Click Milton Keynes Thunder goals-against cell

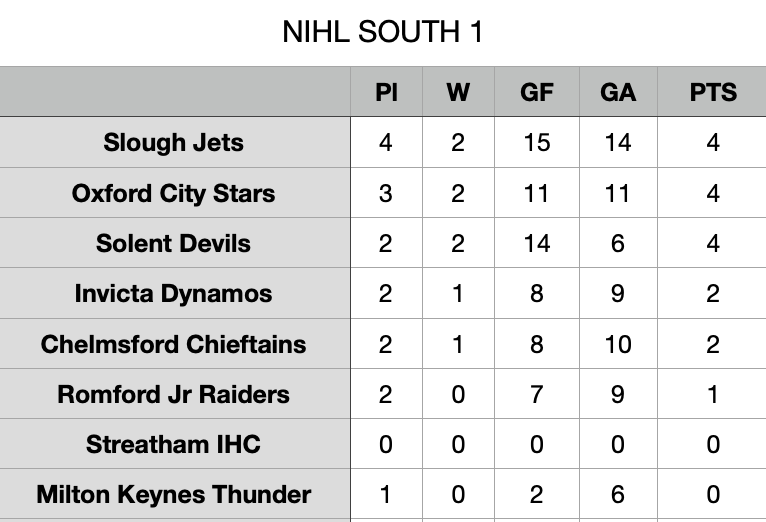[618, 494]
